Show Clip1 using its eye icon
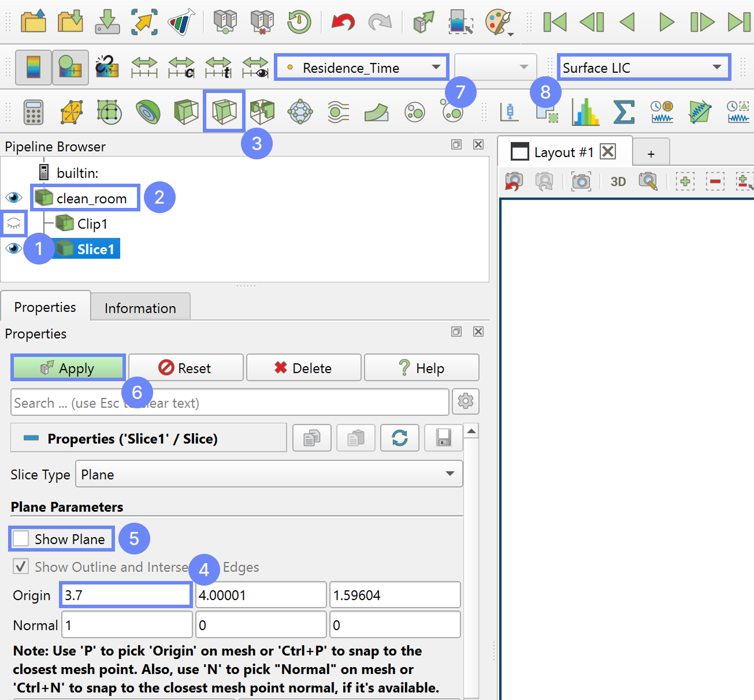 click(x=14, y=224)
